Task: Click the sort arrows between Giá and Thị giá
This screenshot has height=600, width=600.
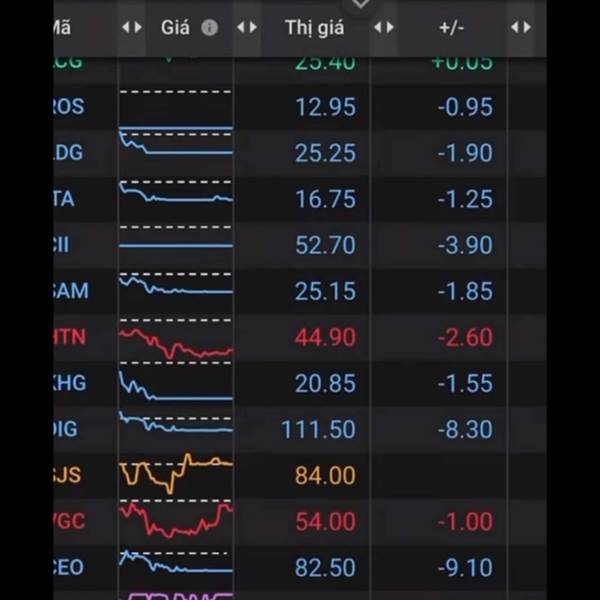Action: pos(247,28)
